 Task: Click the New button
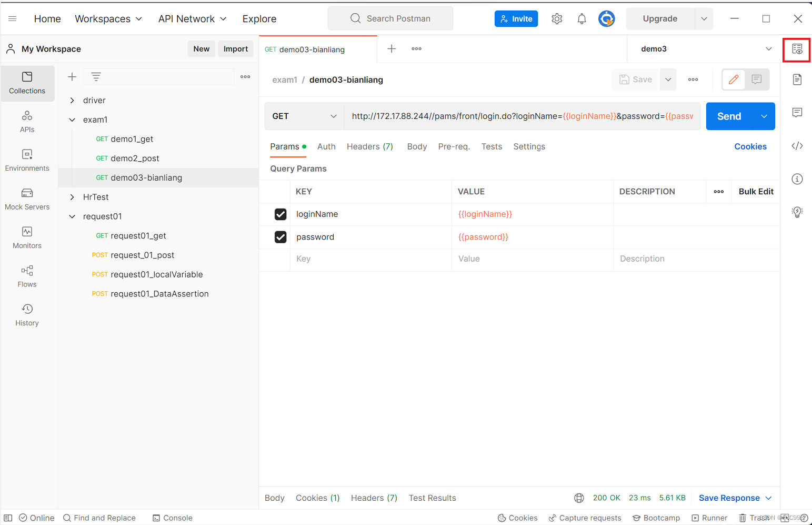pyautogui.click(x=201, y=49)
